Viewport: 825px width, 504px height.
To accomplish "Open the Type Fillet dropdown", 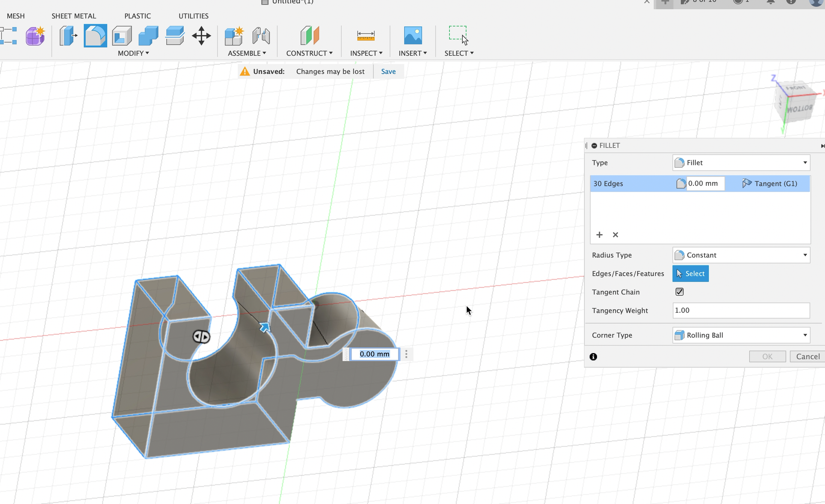I will [741, 163].
